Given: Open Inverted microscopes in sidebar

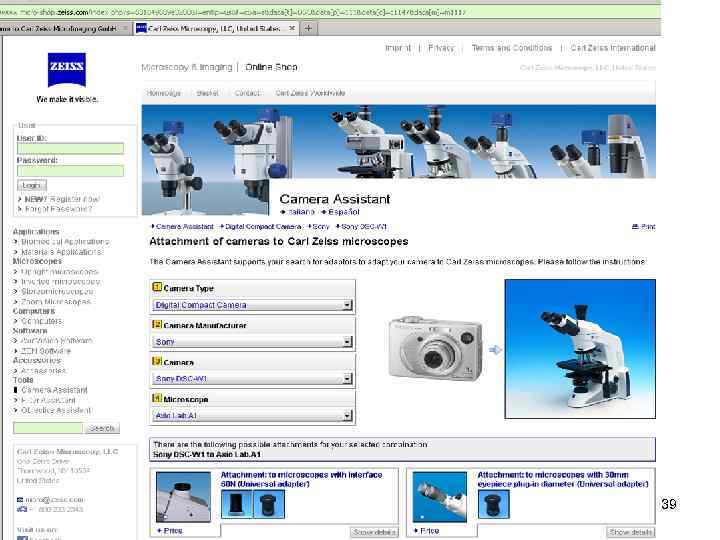Looking at the screenshot, I should point(60,281).
